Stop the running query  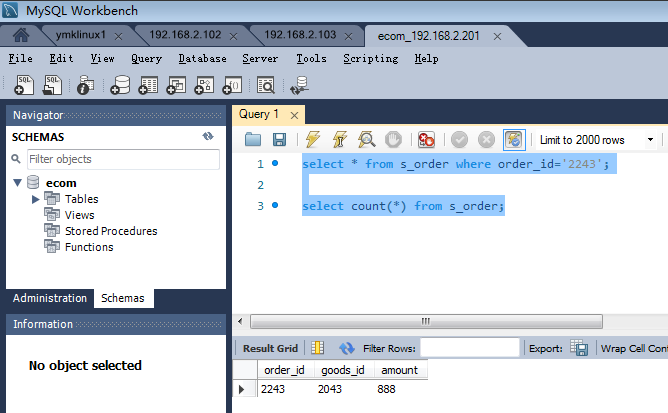point(393,139)
